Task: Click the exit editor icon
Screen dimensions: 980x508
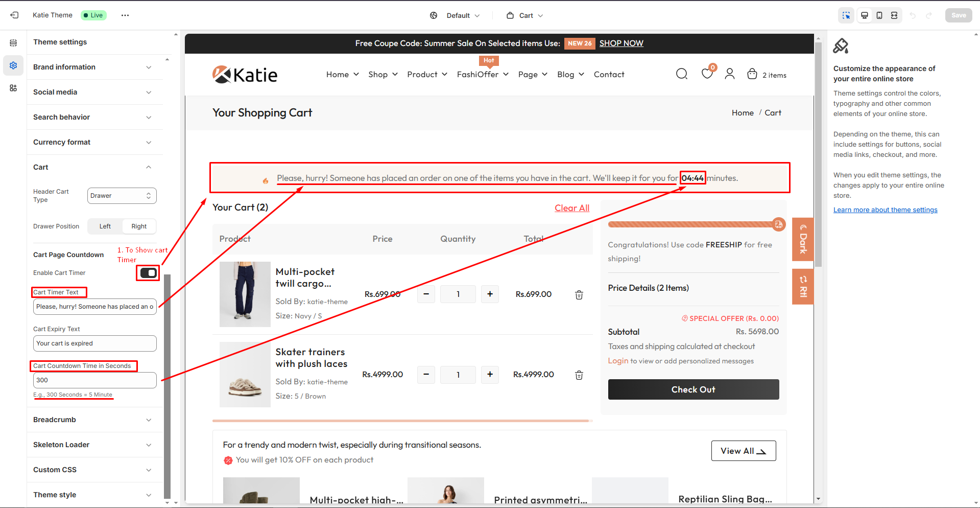Action: tap(14, 15)
